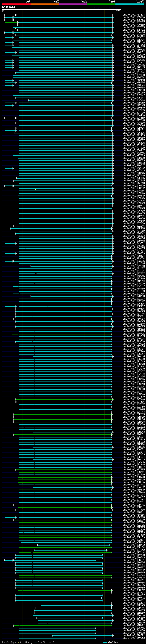Click the UniRef100_P10053 label

click(x=133, y=319)
